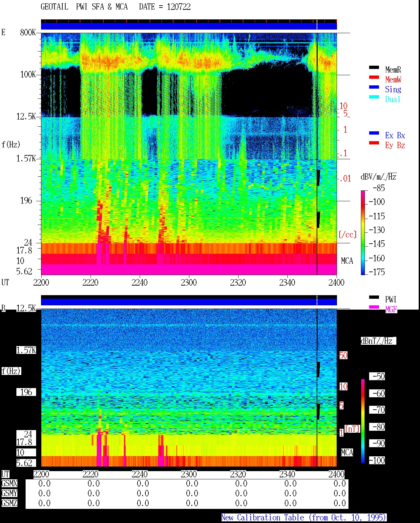Click the 'DATE = 120722' text in the title
Screen dimensions: 420x523
tap(165, 7)
